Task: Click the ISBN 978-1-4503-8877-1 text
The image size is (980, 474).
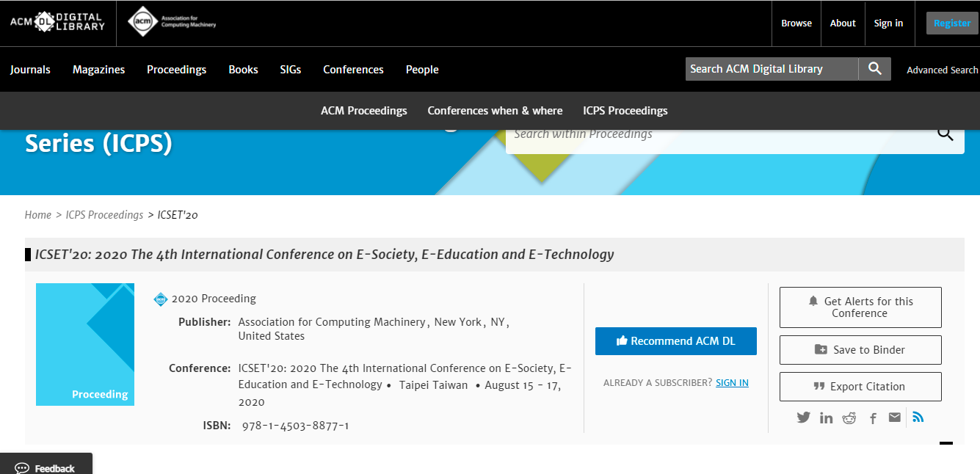Action: coord(295,426)
